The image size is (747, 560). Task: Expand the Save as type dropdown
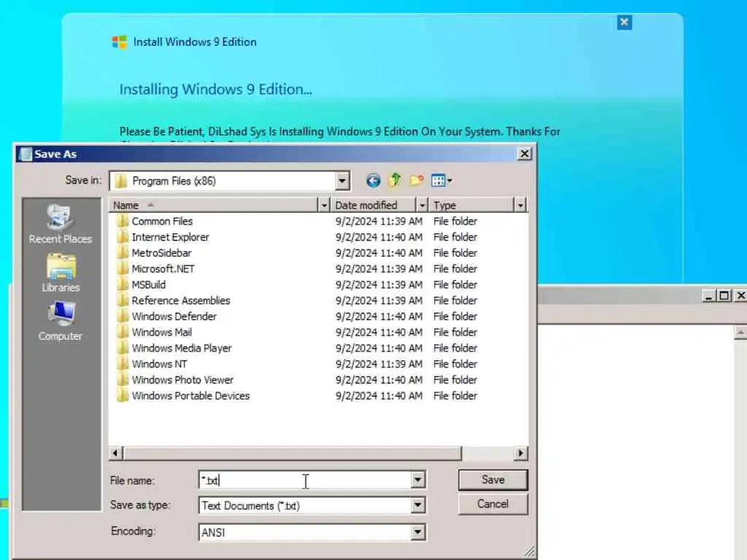[x=418, y=505]
